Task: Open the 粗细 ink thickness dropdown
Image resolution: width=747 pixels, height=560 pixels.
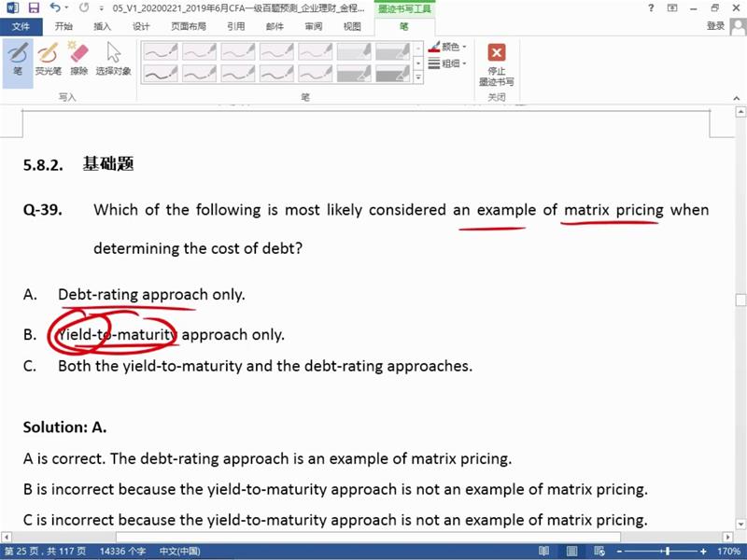Action: 448,63
